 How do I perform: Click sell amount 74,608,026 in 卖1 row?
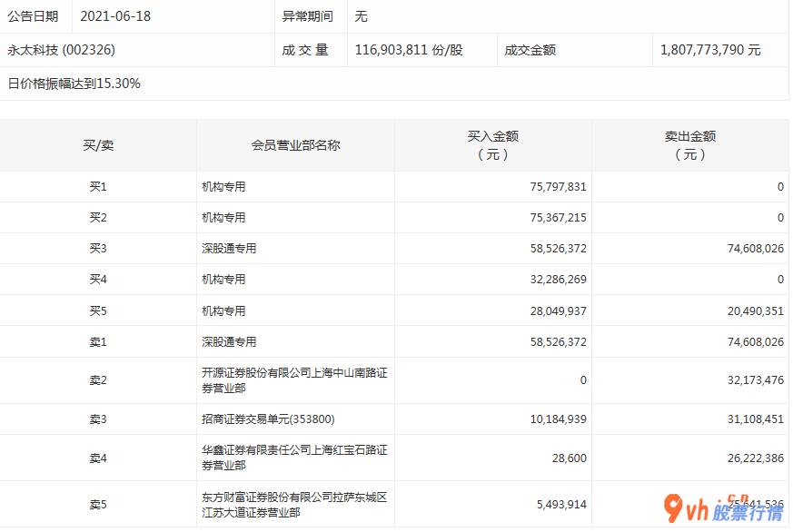pyautogui.click(x=756, y=341)
